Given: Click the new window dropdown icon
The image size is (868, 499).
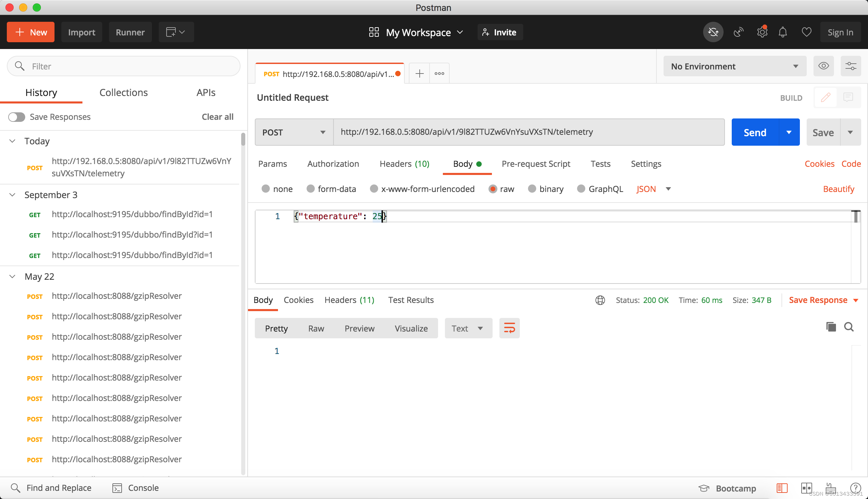Looking at the screenshot, I should (176, 32).
